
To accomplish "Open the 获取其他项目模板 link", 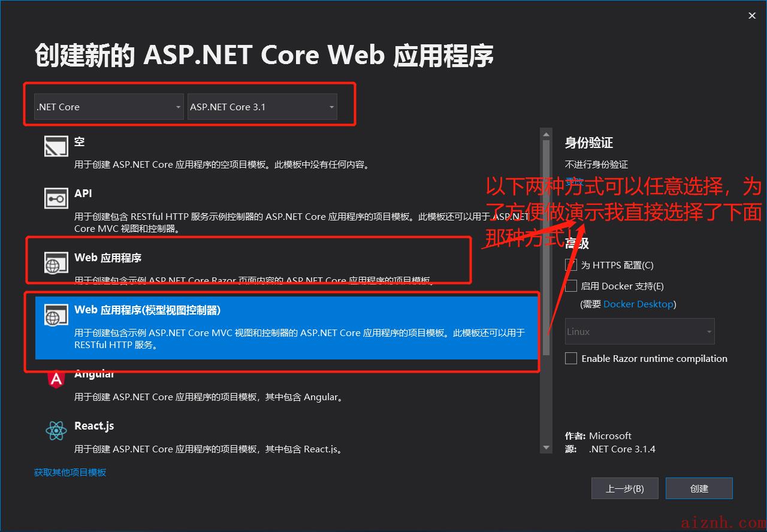I will click(70, 472).
